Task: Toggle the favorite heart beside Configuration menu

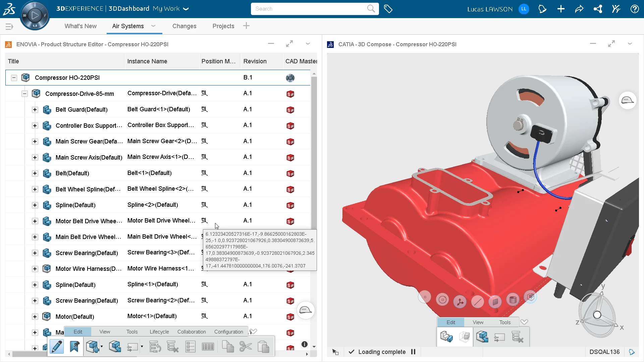Action: coord(254,331)
